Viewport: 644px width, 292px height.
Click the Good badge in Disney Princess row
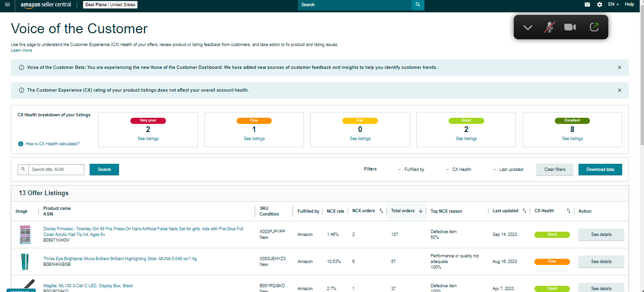[552, 235]
